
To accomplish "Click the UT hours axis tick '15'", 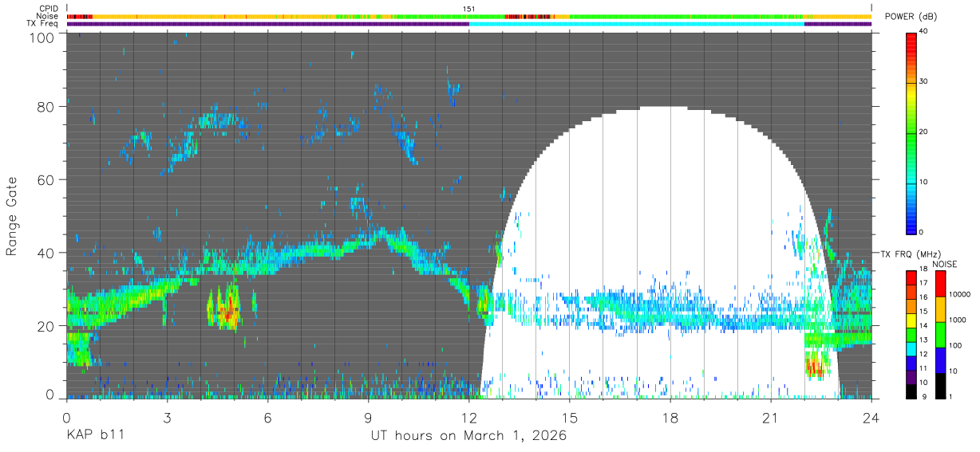I will tap(569, 418).
